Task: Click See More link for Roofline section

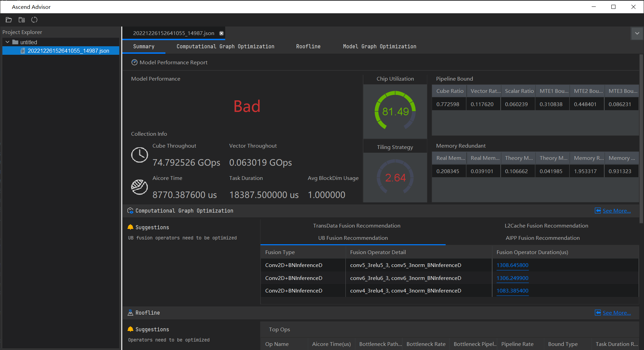Action: 617,313
